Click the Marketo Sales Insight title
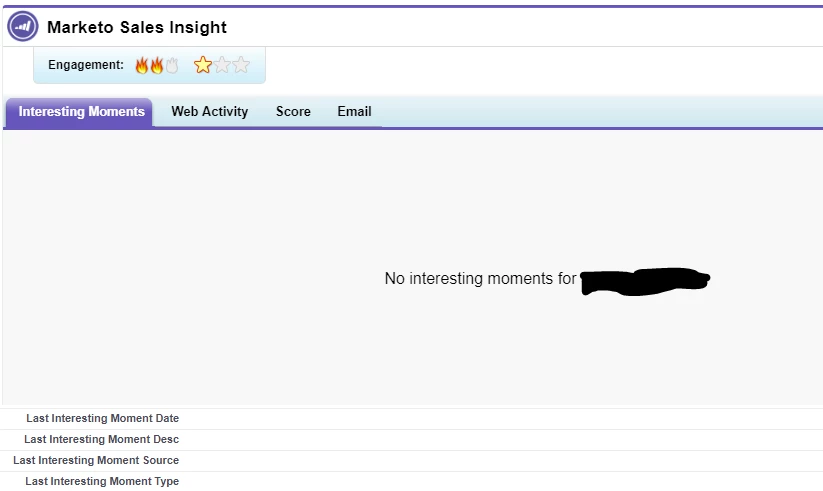The height and width of the screenshot is (491, 823). point(137,27)
